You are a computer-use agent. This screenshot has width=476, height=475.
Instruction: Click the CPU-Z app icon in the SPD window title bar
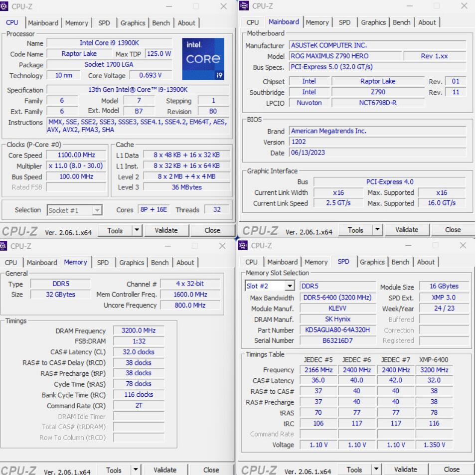click(243, 245)
